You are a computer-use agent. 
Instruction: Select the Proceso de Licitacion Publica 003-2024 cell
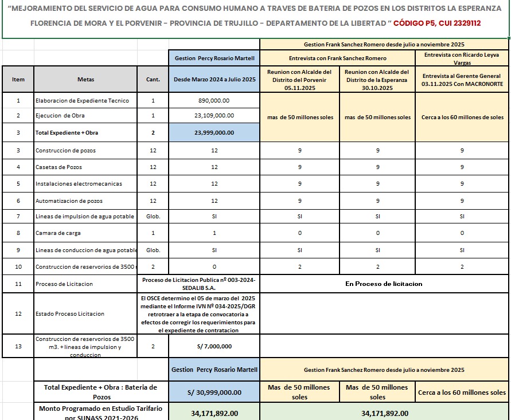pos(214,284)
